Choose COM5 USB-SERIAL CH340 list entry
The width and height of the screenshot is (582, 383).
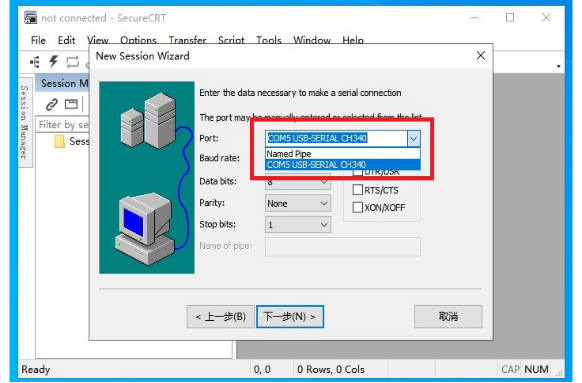pos(343,164)
